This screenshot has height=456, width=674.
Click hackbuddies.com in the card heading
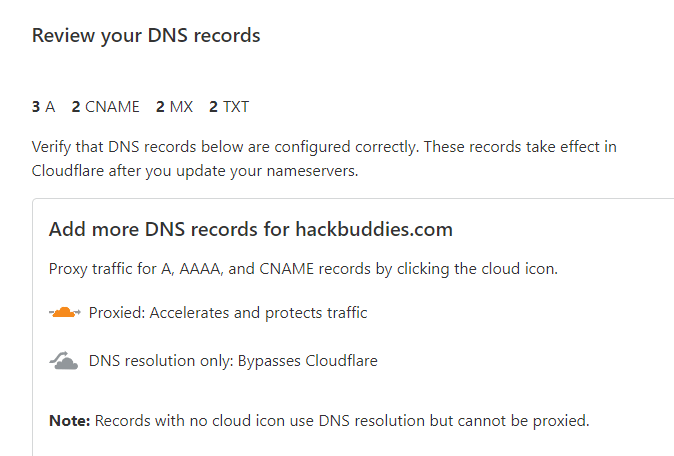(374, 229)
